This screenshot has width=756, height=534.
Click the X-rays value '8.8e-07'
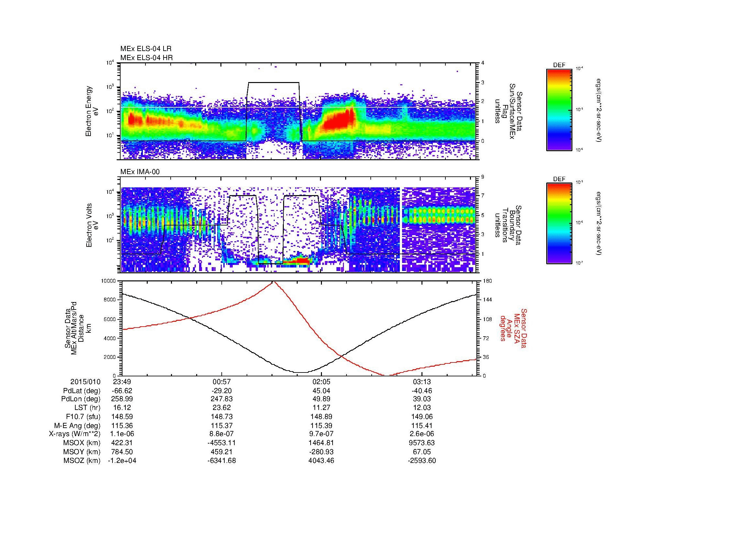[x=222, y=434]
